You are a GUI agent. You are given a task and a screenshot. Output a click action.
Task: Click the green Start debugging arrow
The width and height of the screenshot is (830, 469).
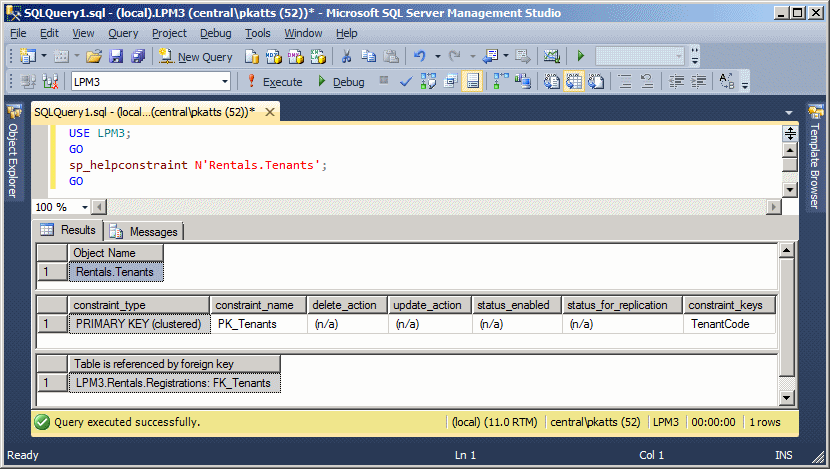581,56
